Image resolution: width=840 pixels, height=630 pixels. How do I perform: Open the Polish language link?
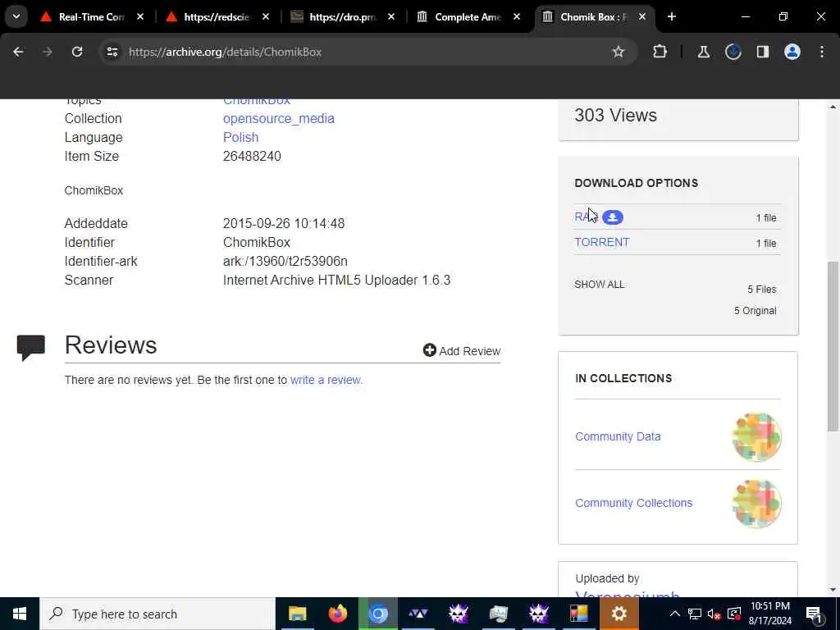(240, 137)
